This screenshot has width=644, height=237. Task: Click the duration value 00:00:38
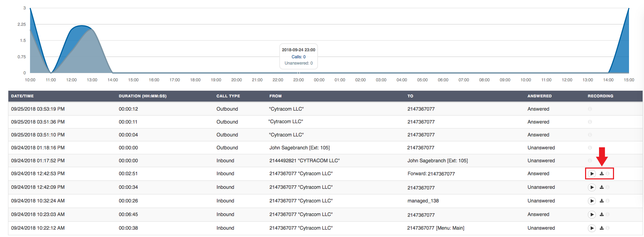[x=128, y=228]
